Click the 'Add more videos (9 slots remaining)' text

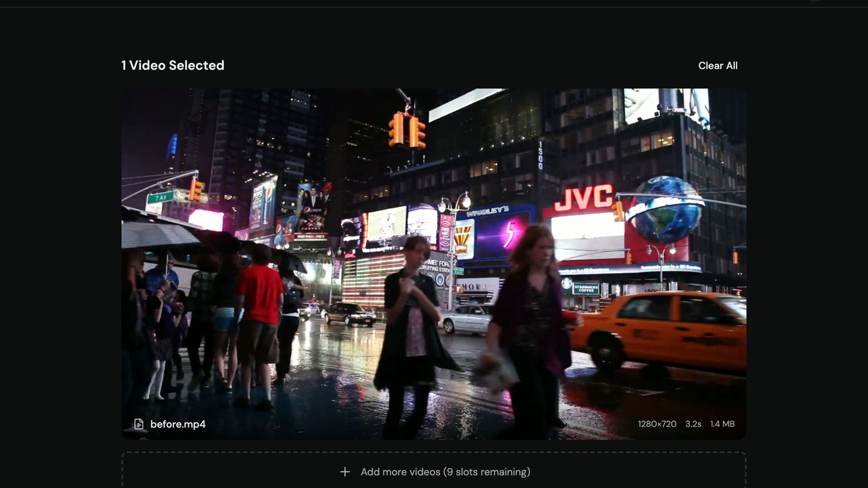(x=445, y=472)
